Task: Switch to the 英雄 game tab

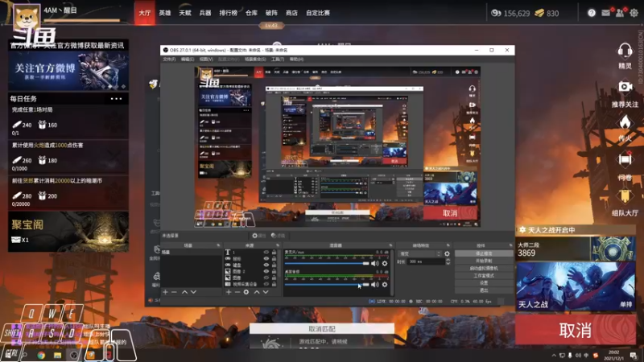Action: click(165, 13)
